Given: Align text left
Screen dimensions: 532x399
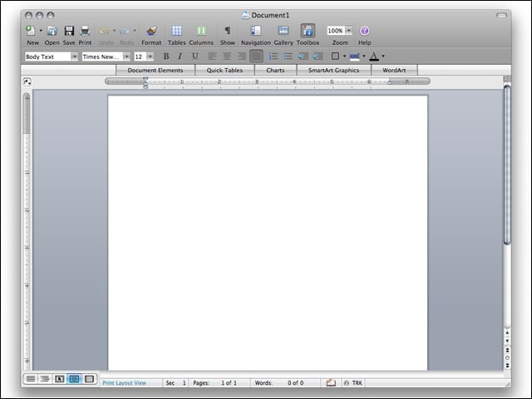Looking at the screenshot, I should tap(213, 57).
